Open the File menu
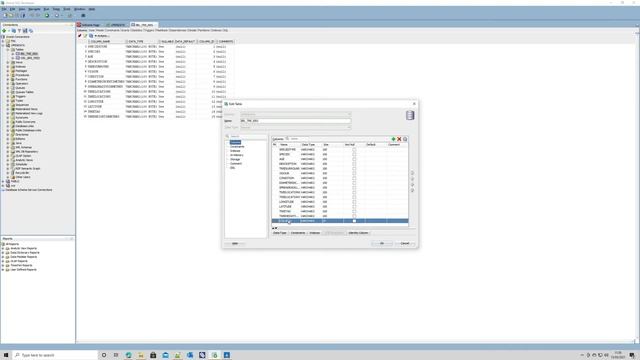This screenshot has width=640, height=360. coord(4,9)
